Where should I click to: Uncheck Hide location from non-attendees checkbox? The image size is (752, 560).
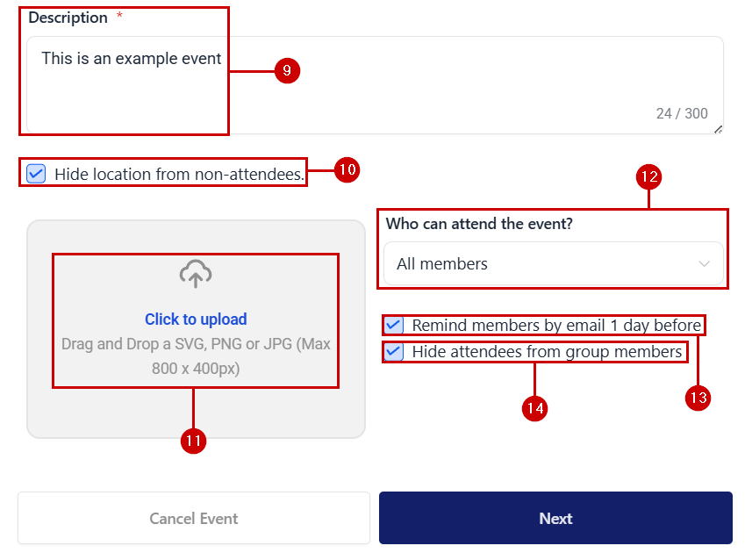click(x=36, y=174)
